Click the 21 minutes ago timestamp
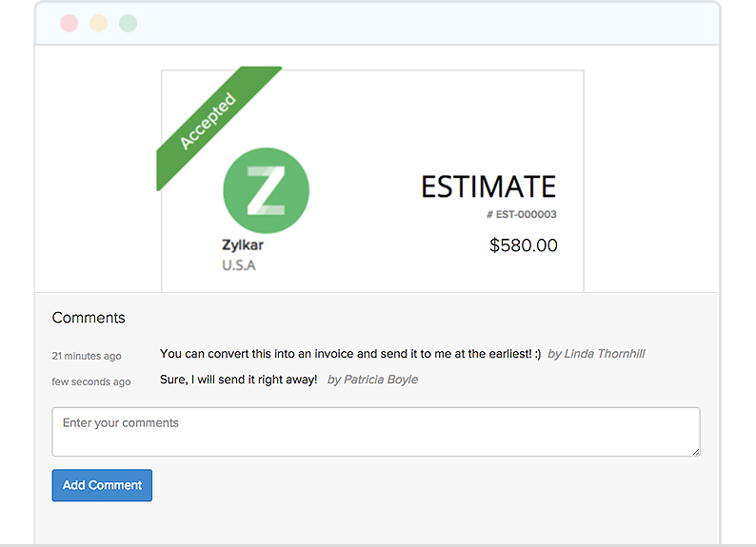756x547 pixels. pyautogui.click(x=87, y=356)
